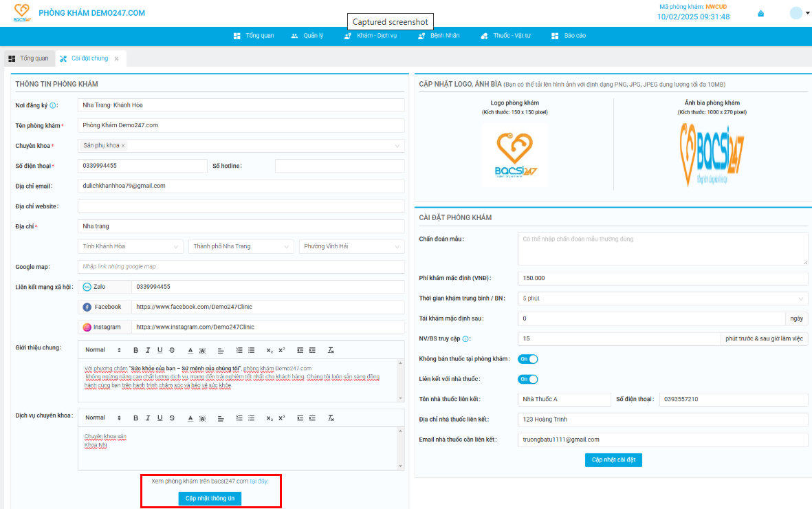Viewport: 812px width, 509px height.
Task: Open the tại đây clinic link
Action: coord(259,481)
